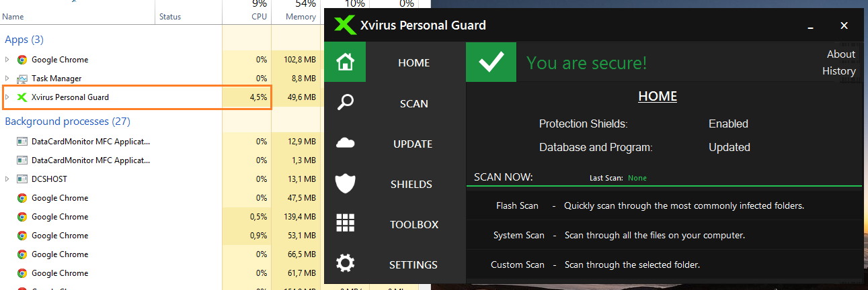
Task: Close the Xvirus Personal Guard window
Action: pos(844,26)
